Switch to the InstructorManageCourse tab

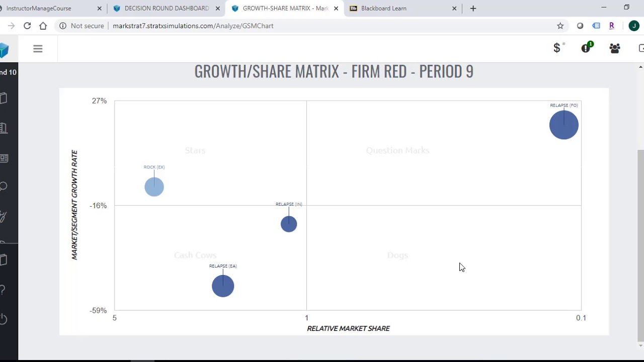pos(39,9)
